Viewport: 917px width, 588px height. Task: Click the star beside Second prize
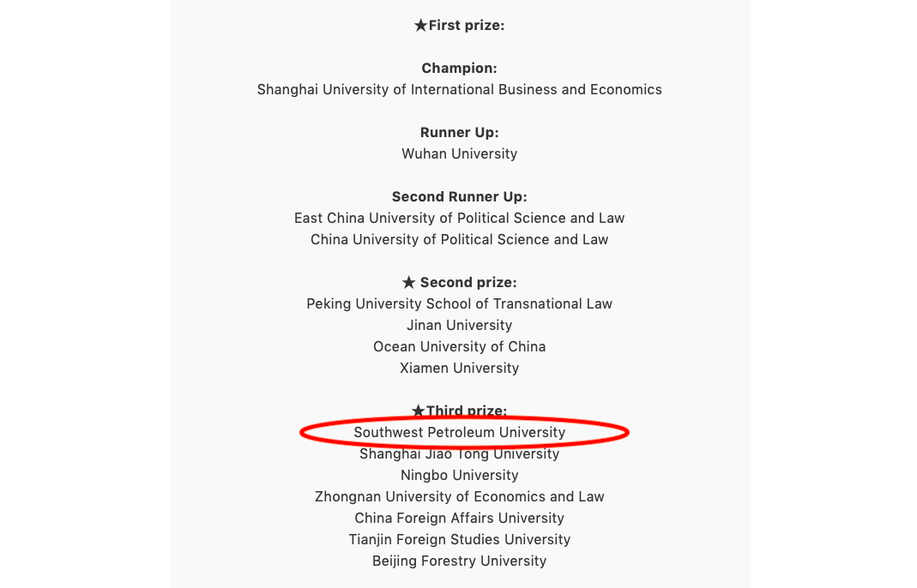[408, 283]
